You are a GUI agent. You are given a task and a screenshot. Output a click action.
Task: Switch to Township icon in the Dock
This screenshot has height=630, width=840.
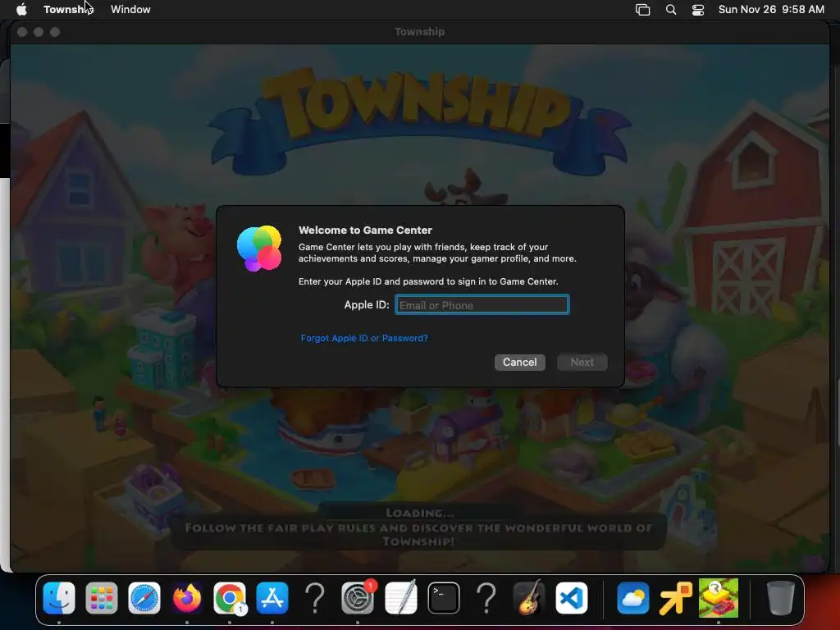719,597
